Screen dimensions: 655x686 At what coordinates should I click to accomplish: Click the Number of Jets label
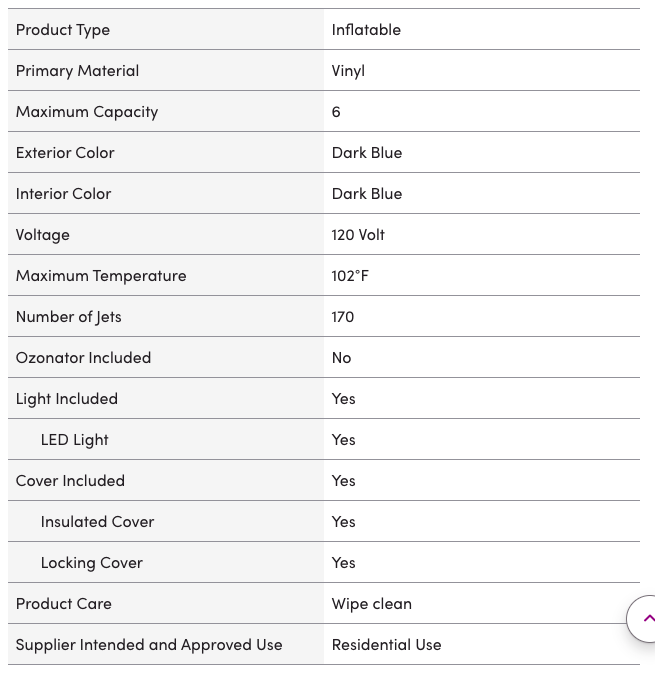coord(68,317)
